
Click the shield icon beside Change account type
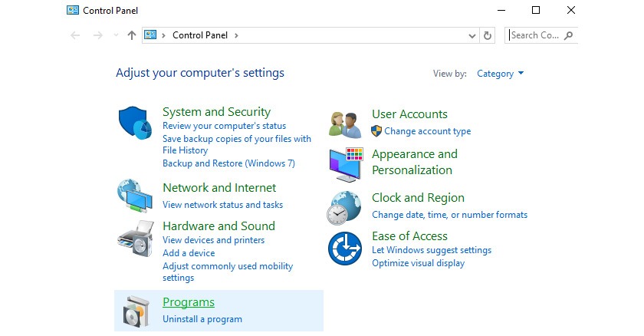coord(376,131)
